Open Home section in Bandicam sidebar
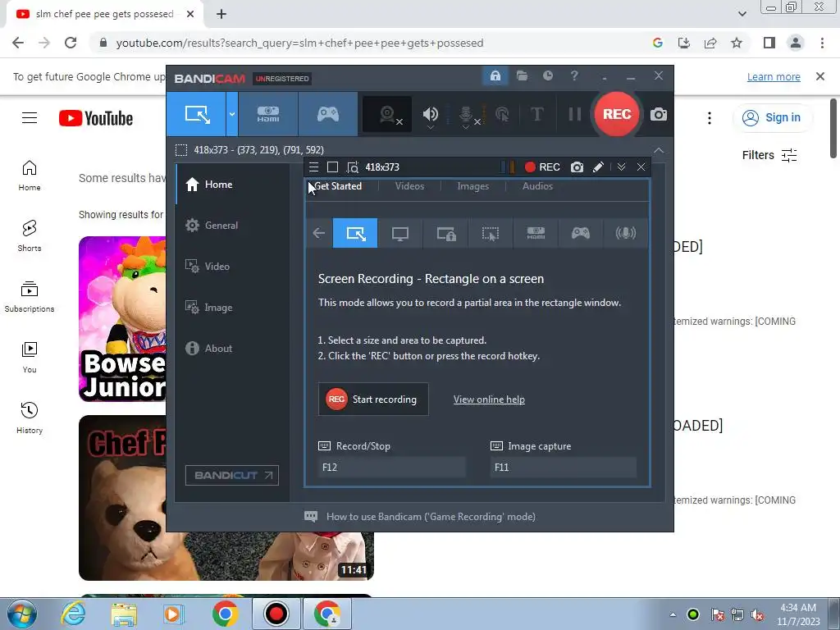 point(232,185)
